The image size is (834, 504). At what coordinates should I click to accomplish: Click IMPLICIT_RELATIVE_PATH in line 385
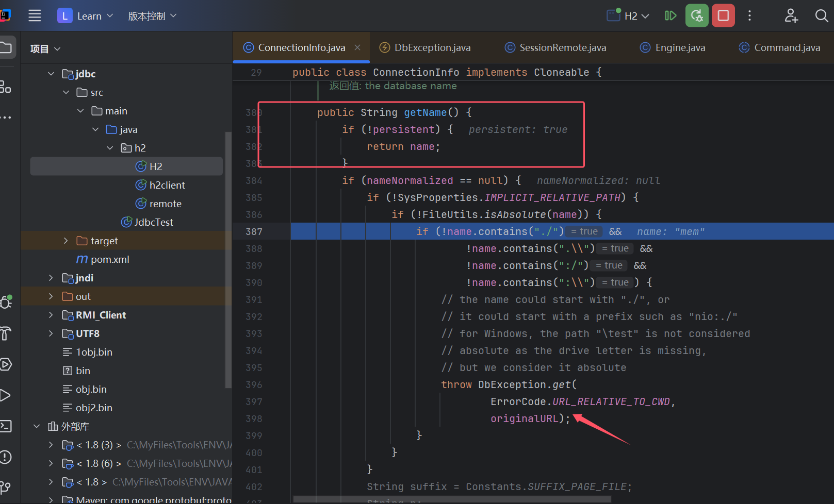[552, 197]
